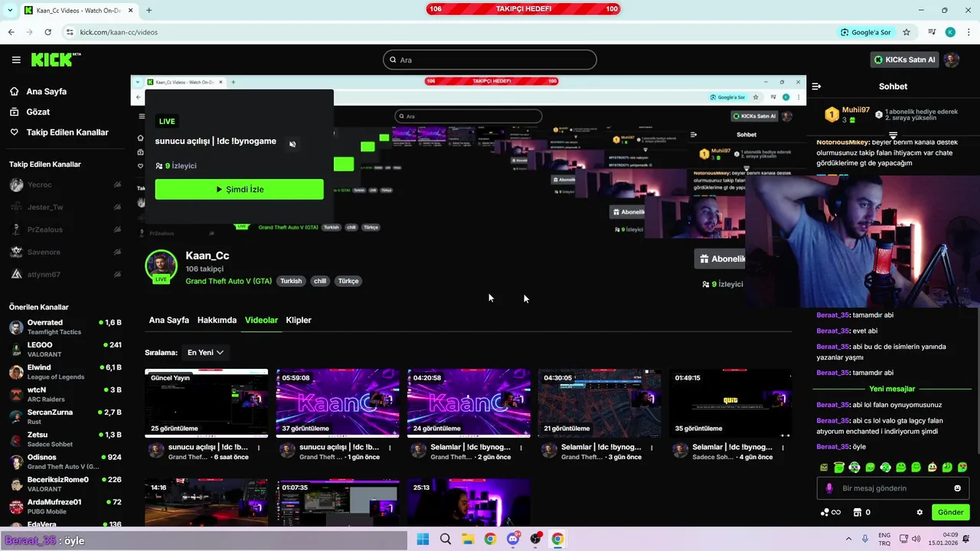The width and height of the screenshot is (980, 551).
Task: Open options for 1 gün önce video
Action: pyautogui.click(x=390, y=448)
